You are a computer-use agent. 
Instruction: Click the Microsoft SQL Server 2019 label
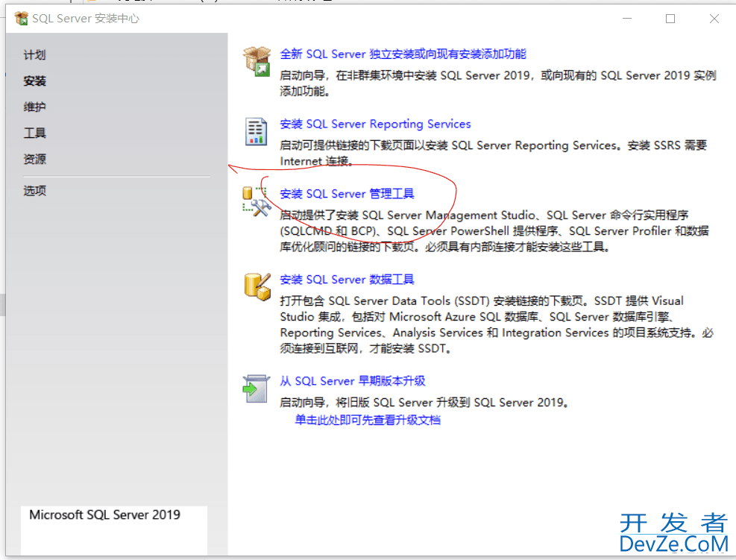(104, 515)
